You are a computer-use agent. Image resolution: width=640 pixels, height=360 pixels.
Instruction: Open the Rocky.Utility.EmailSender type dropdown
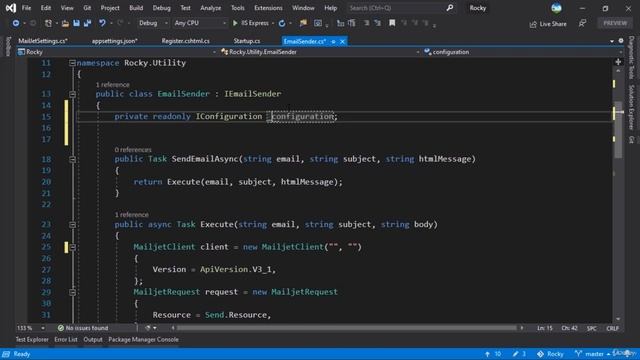pos(320,52)
